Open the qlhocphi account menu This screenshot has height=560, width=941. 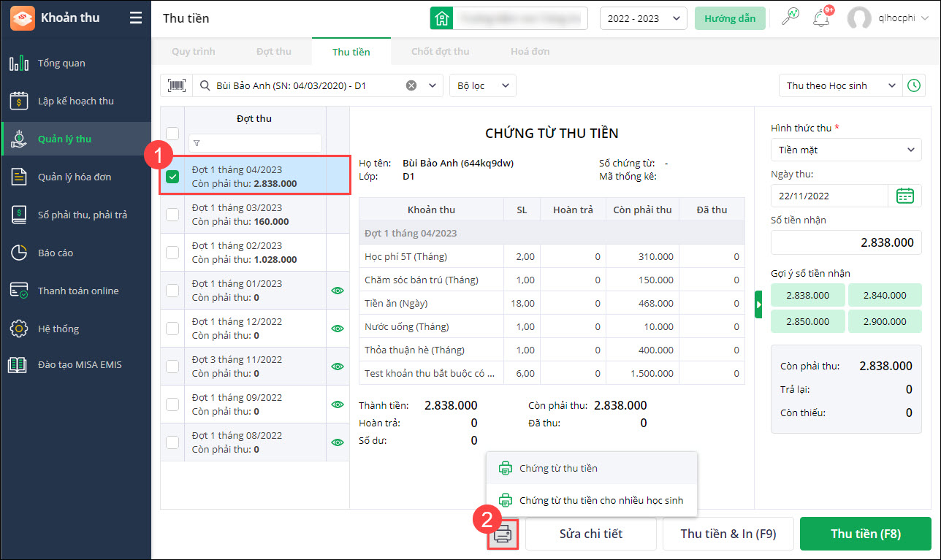(x=903, y=19)
